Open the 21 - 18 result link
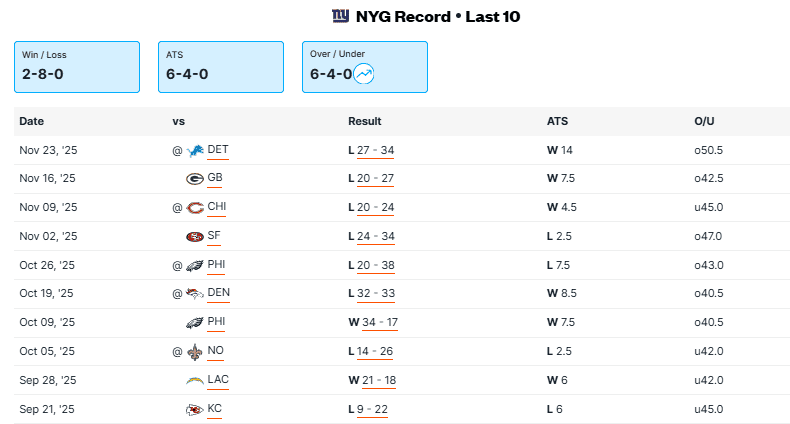 (x=378, y=381)
